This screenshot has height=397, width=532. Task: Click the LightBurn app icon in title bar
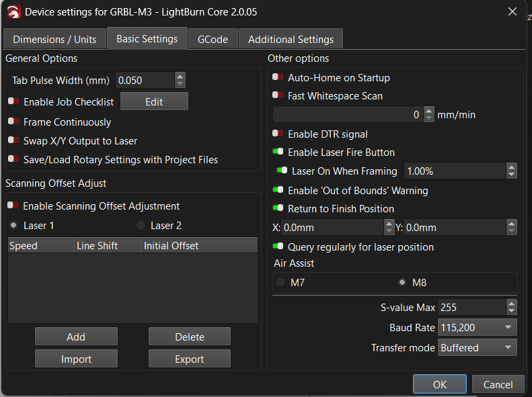click(12, 11)
